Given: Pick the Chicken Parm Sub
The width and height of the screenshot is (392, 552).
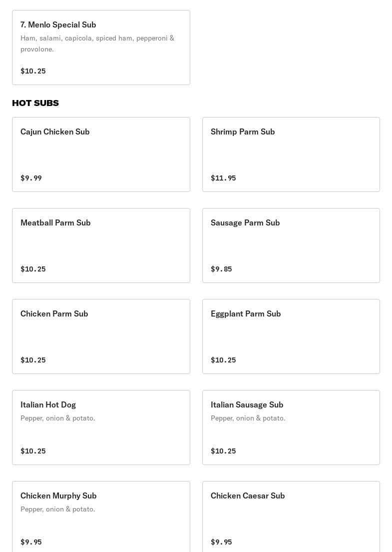Looking at the screenshot, I should coord(101,336).
